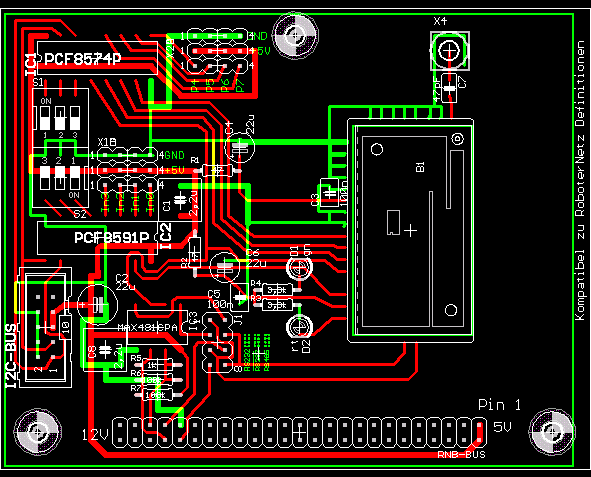Click LED D1 symbol
This screenshot has width=591, height=477.
[300, 267]
